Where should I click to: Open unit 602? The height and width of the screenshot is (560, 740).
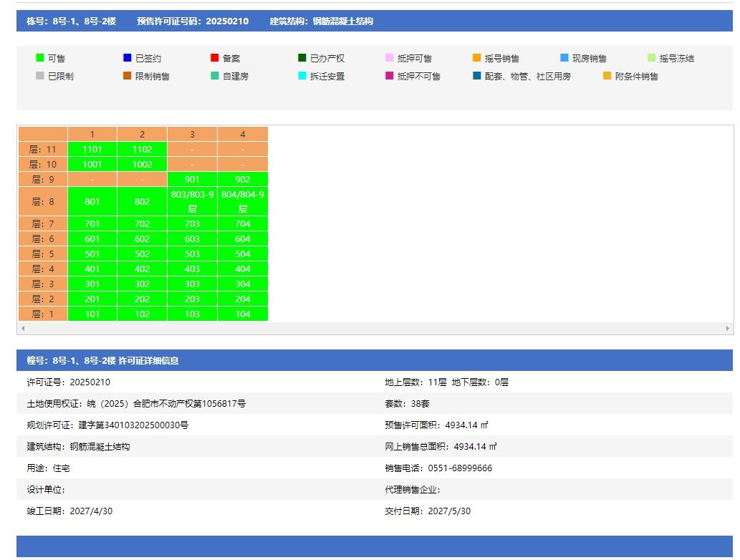[x=142, y=238]
